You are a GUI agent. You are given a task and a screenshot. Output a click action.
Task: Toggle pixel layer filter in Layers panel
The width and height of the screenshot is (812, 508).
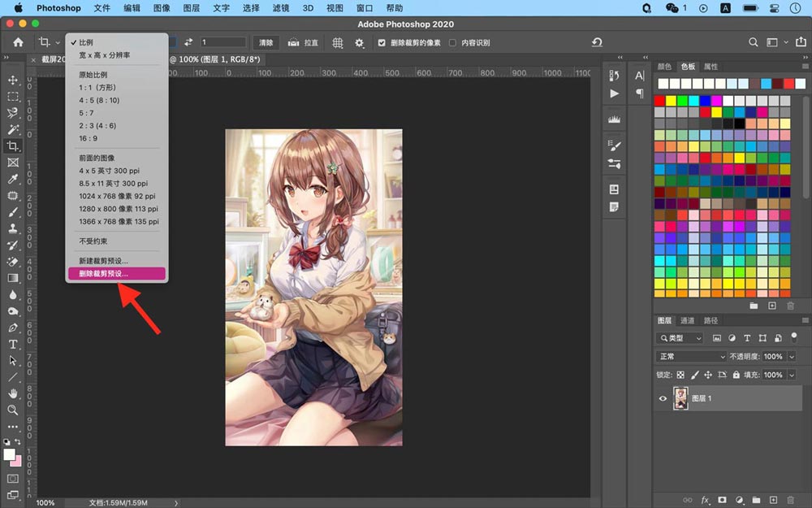coord(717,338)
